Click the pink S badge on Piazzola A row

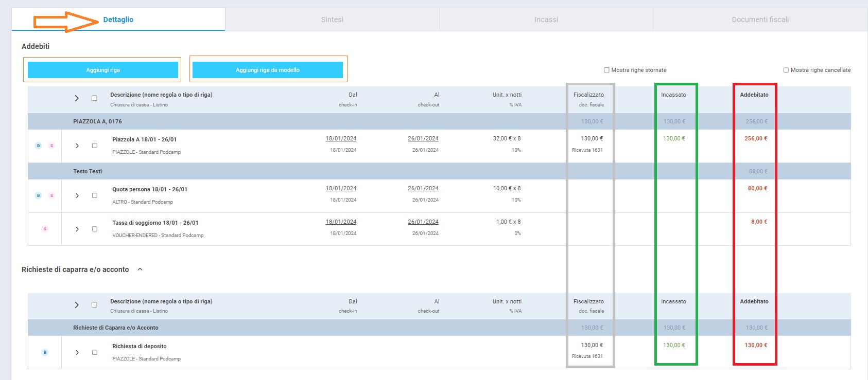[51, 146]
